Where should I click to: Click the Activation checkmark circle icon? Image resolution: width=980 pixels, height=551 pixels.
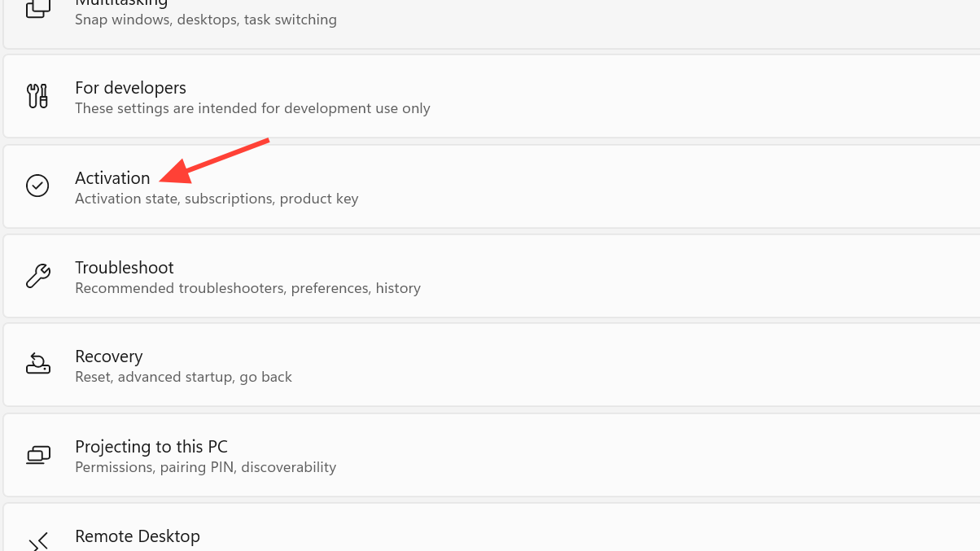click(x=37, y=186)
